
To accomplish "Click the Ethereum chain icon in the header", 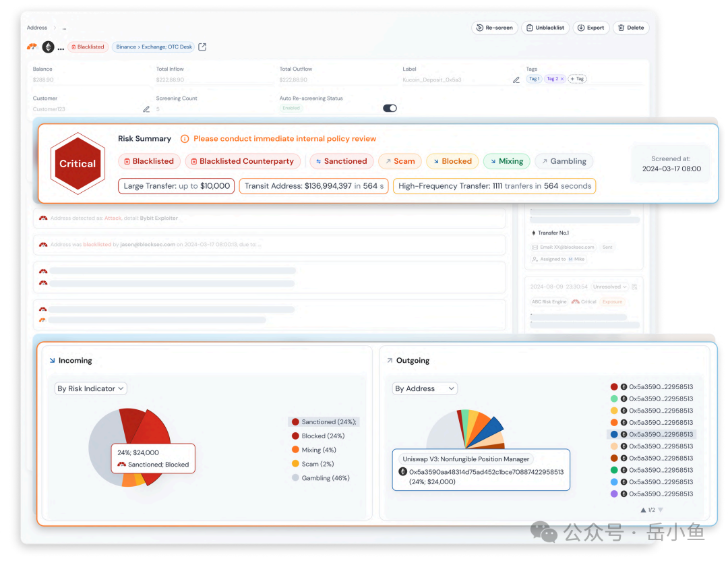I will click(49, 47).
